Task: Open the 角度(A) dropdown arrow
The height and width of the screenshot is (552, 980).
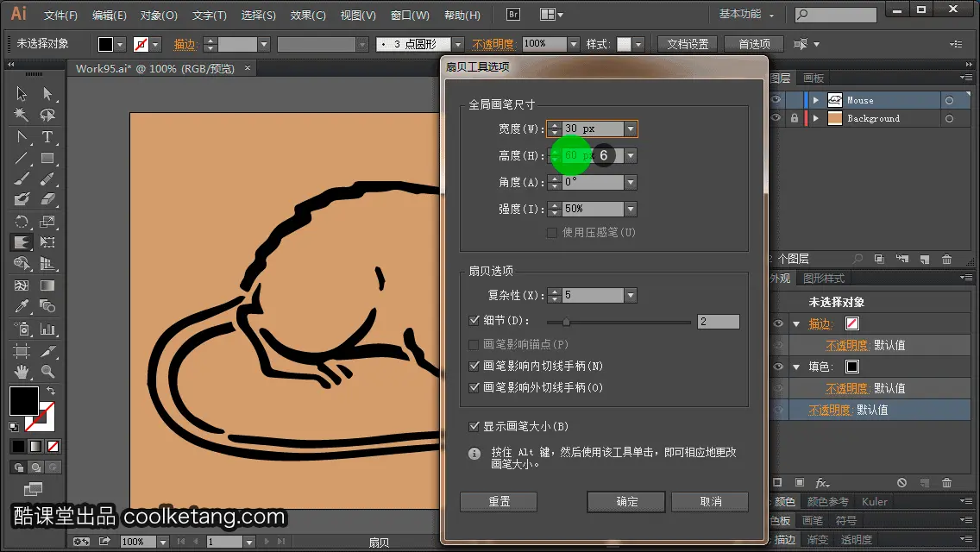Action: [630, 183]
